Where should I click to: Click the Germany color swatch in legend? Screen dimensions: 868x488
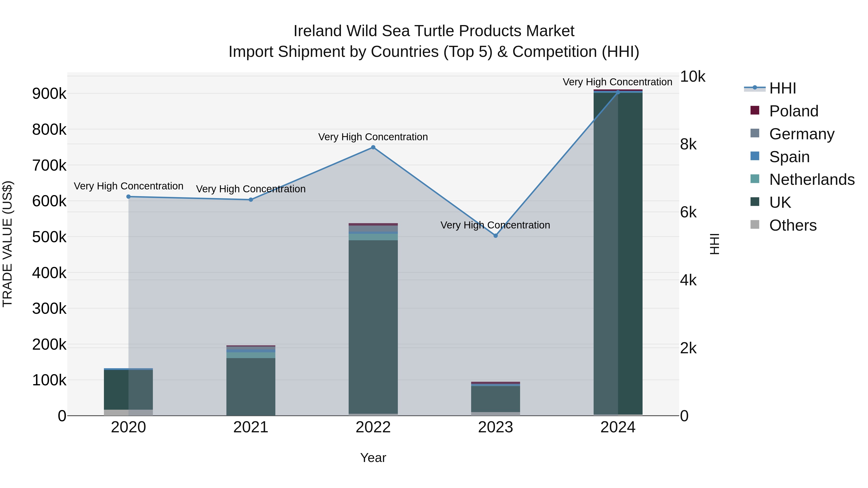click(755, 133)
